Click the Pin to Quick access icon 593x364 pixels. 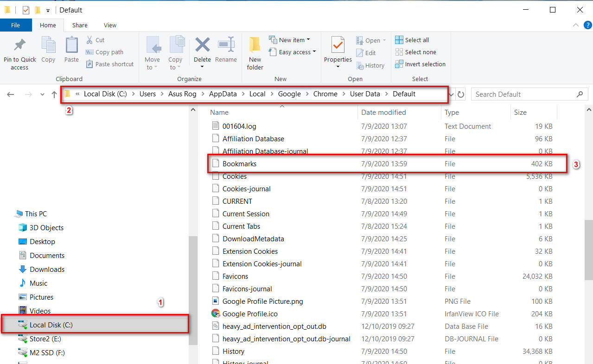19,51
